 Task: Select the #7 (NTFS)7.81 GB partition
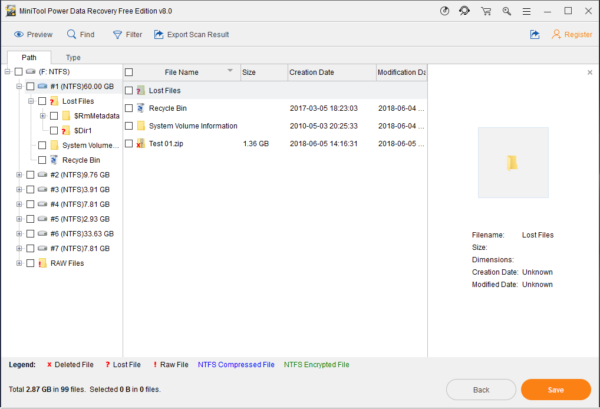(x=80, y=249)
